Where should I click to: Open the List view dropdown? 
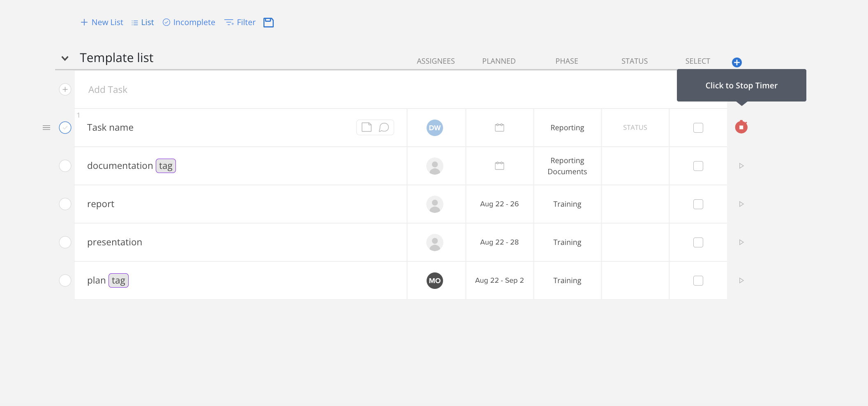142,22
